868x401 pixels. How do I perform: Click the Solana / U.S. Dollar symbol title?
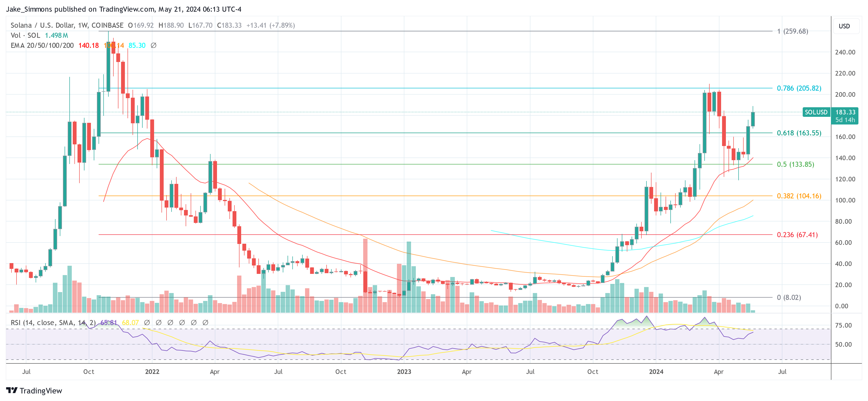click(x=67, y=25)
